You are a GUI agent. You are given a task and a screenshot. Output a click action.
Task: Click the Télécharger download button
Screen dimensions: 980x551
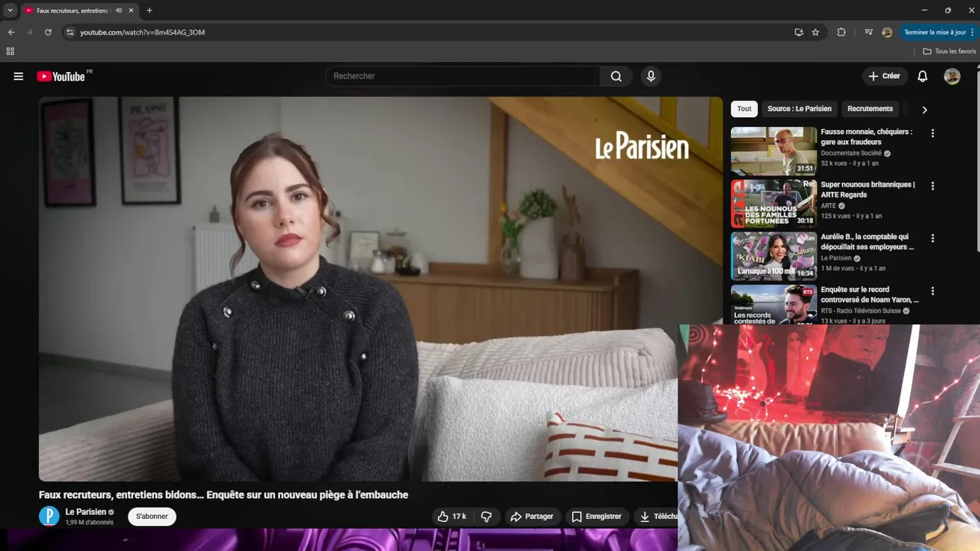[x=657, y=517]
